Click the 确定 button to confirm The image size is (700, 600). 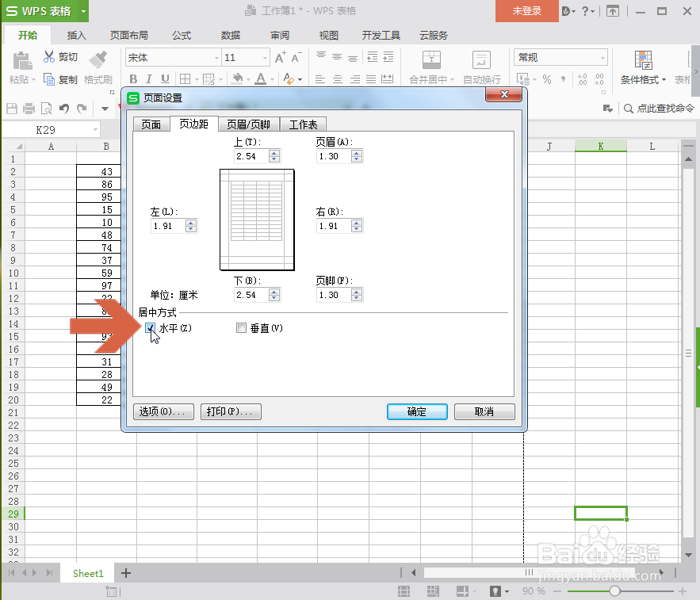click(x=416, y=411)
